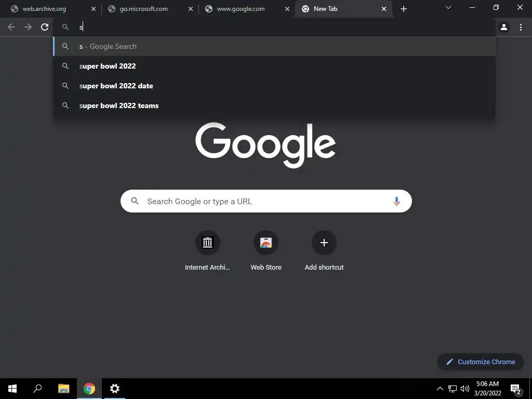Click the network icon in the system tray
Screen dimensions: 532x399
453,389
